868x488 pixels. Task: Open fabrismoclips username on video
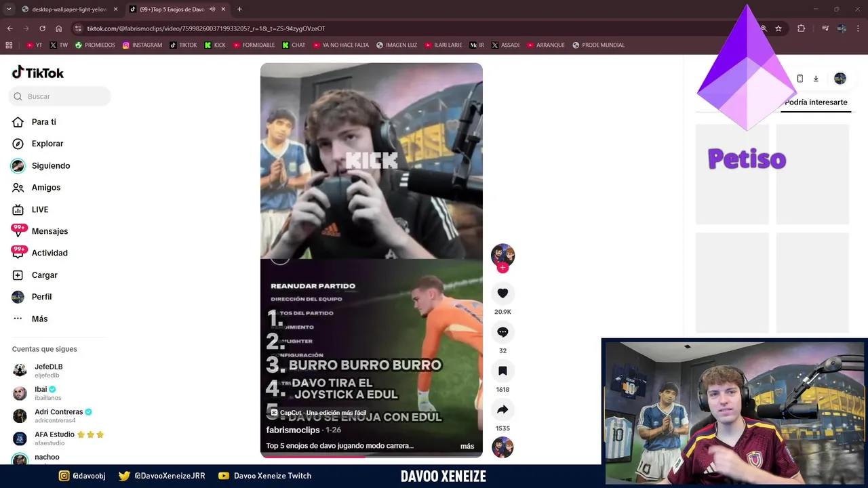(293, 430)
